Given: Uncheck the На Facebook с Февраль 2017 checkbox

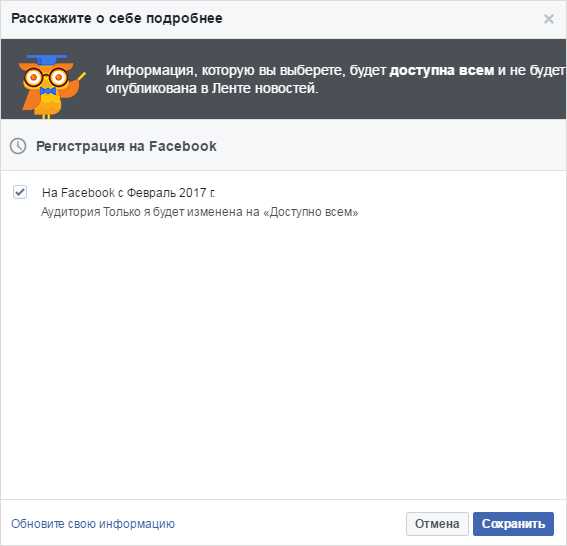Looking at the screenshot, I should [x=20, y=192].
